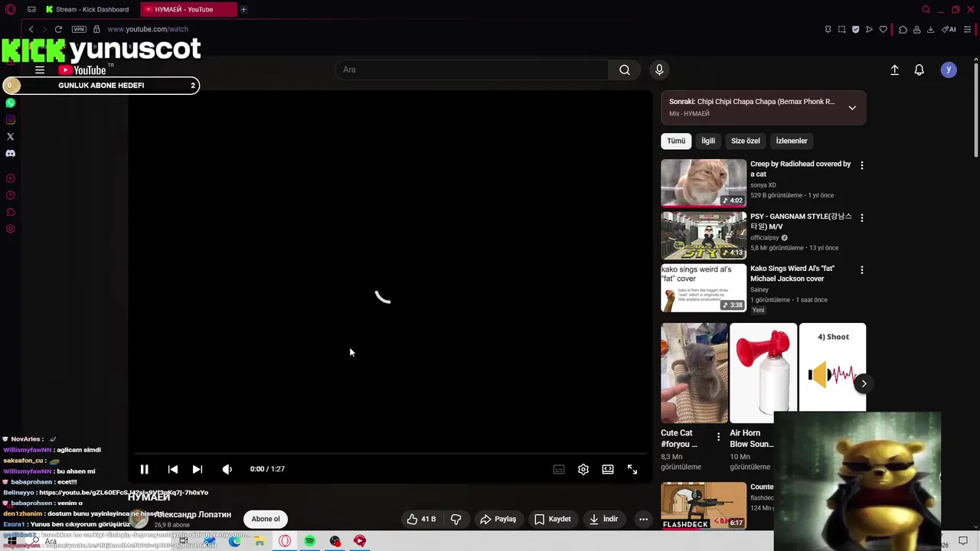Go to the previous video
The image size is (980, 551).
click(173, 469)
